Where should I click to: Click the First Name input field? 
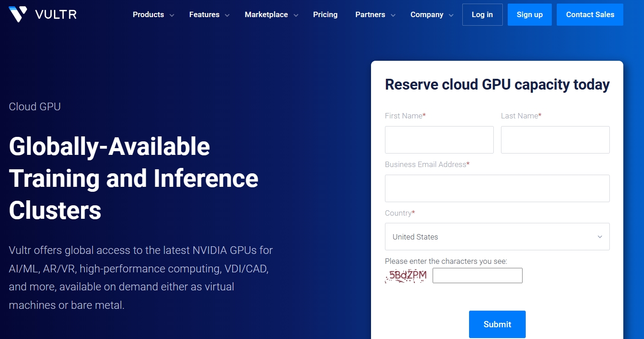click(439, 140)
